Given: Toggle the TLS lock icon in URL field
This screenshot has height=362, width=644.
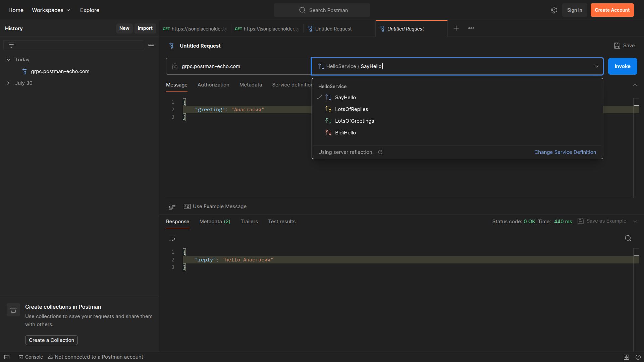Looking at the screenshot, I should coord(174,66).
